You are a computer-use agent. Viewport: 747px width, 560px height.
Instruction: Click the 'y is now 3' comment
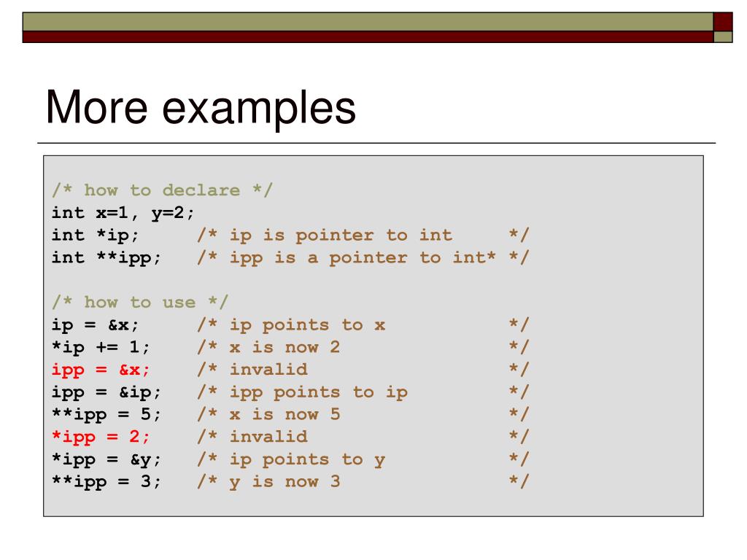tap(285, 482)
